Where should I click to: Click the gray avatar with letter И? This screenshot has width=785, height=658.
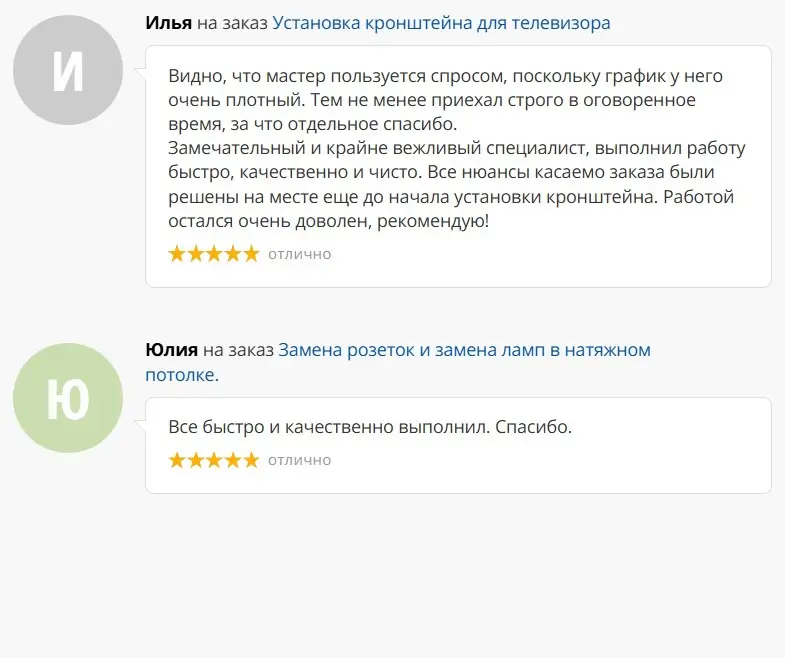coord(68,70)
